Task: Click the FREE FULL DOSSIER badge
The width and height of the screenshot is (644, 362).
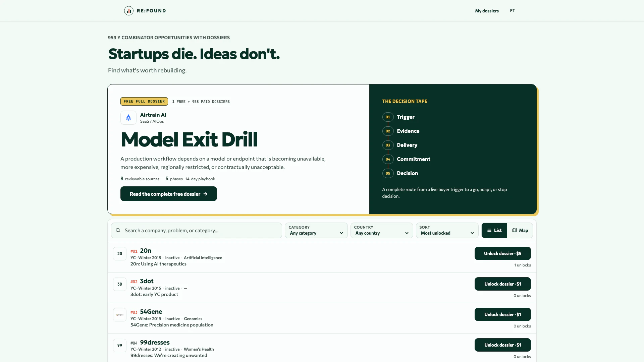Action: [144, 101]
